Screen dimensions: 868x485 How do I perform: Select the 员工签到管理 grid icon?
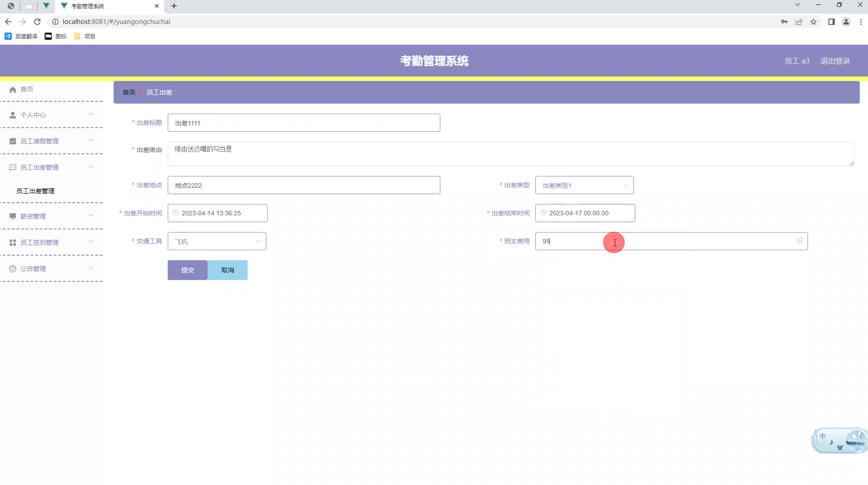13,242
